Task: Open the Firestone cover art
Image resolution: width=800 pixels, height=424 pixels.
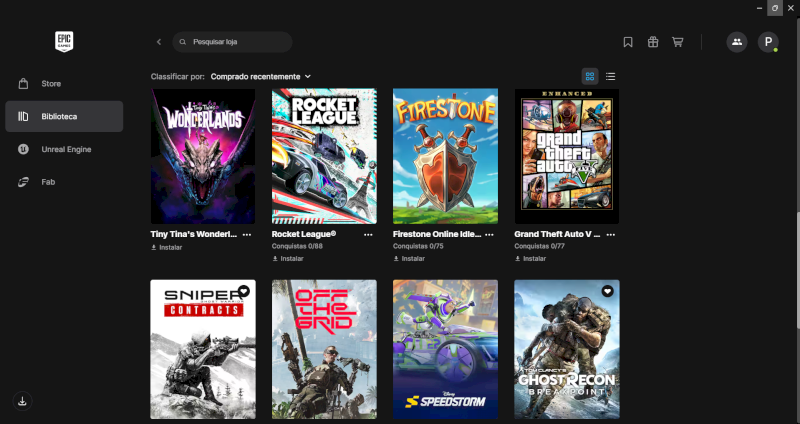Action: coord(445,156)
